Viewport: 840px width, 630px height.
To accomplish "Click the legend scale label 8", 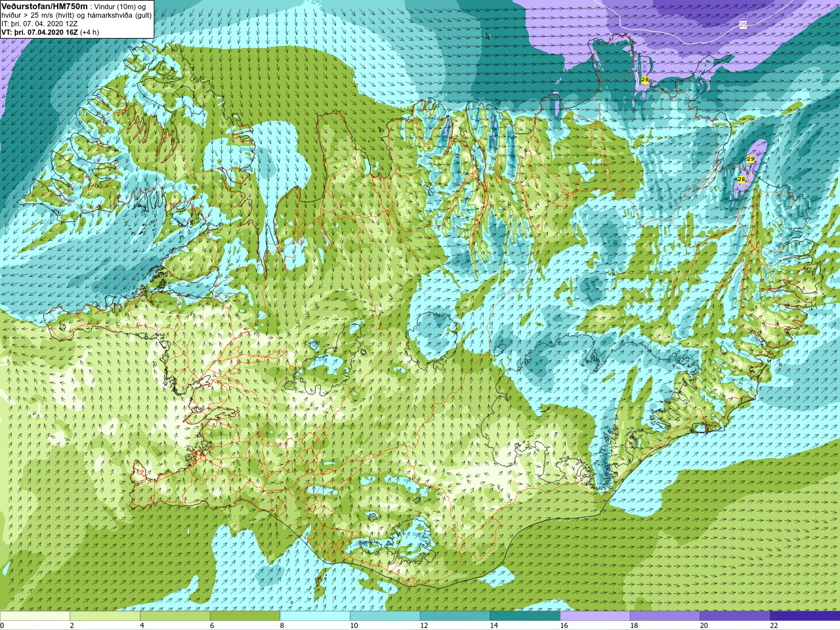I will pyautogui.click(x=282, y=625).
